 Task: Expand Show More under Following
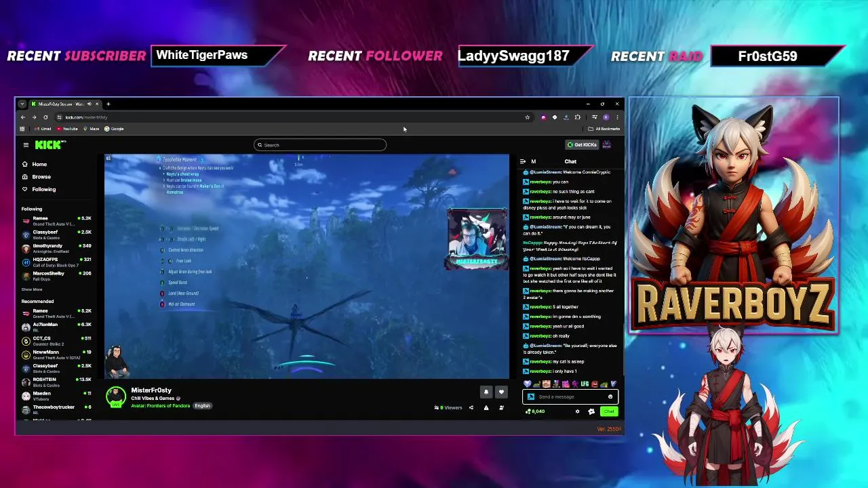point(32,289)
